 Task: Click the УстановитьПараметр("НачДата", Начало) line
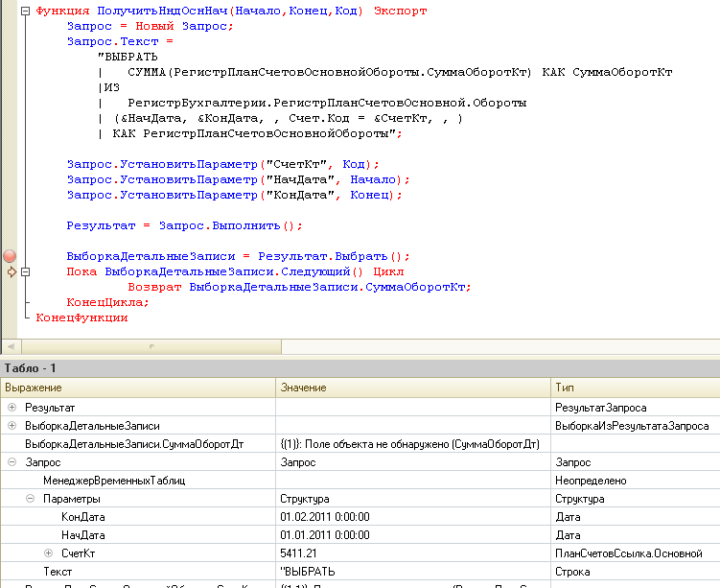239,179
